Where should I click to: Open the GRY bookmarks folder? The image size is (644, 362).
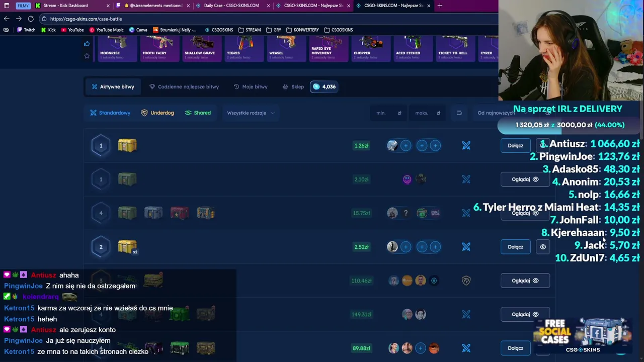point(274,30)
